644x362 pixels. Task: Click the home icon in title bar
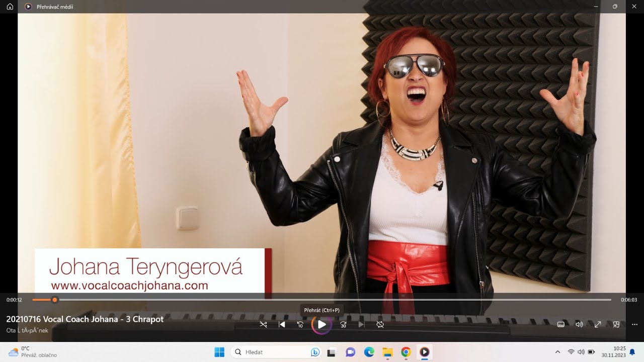[10, 7]
